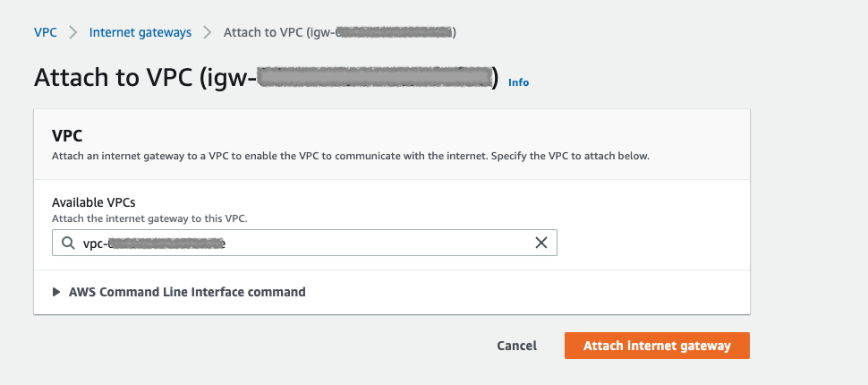Screen dimensions: 868x385
Task: Click the redacted igw ID in the breadcrumb
Action: pos(394,32)
